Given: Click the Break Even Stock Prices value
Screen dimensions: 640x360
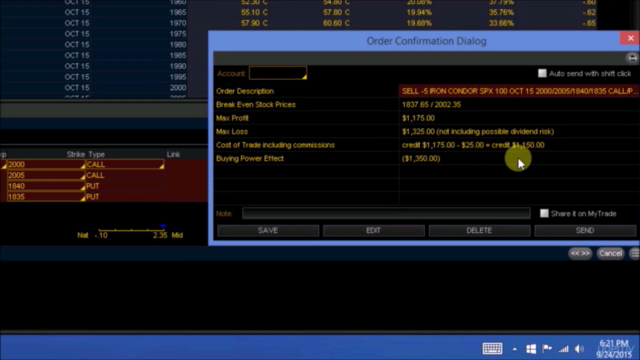Looking at the screenshot, I should pos(431,104).
